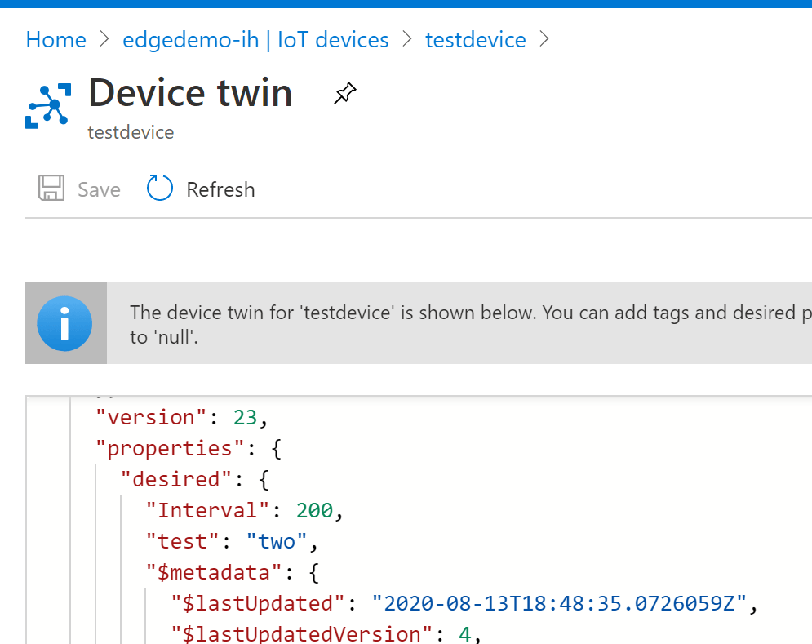Viewport: 812px width, 644px height.
Task: Click the $lastUpdated timestamp value
Action: pos(559,603)
